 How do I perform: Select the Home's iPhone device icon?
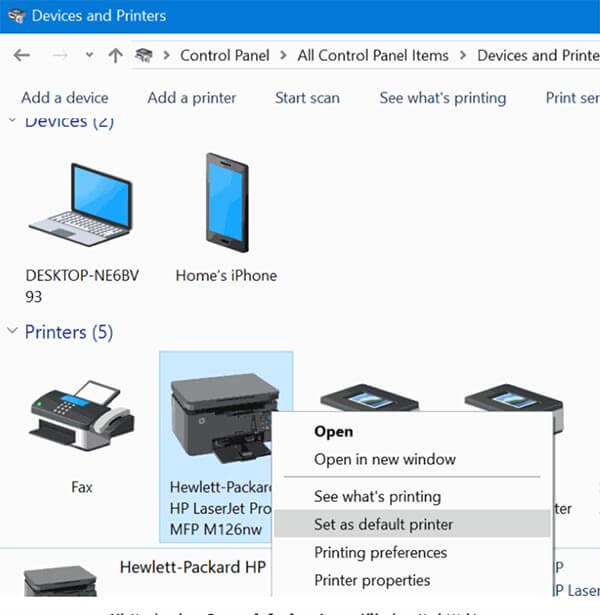[x=227, y=202]
